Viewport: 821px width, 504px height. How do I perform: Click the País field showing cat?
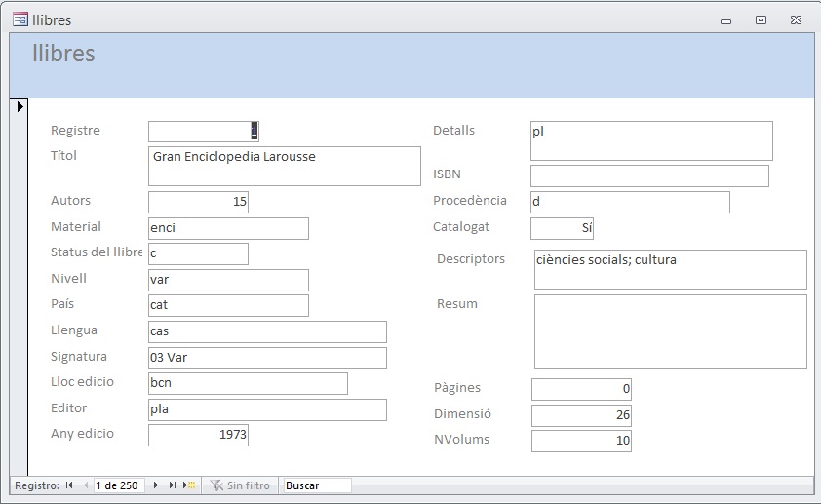pyautogui.click(x=228, y=306)
